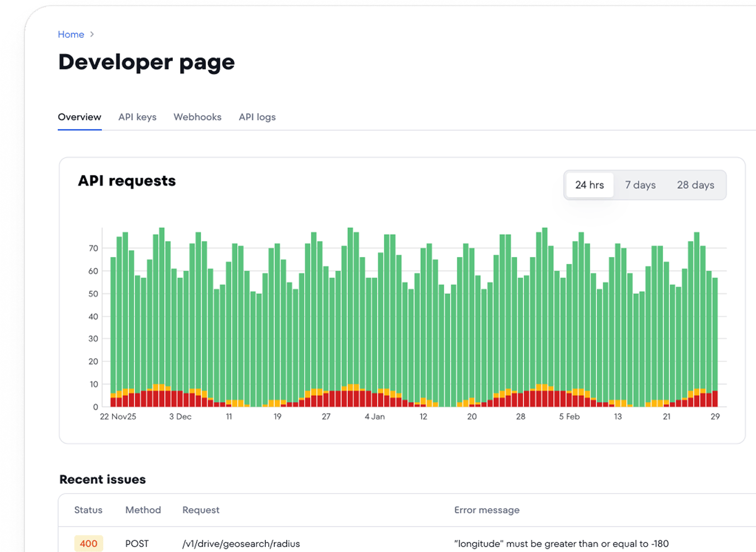Click the 3 Dec x-axis label
Screen dimensions: 756x552
click(180, 416)
